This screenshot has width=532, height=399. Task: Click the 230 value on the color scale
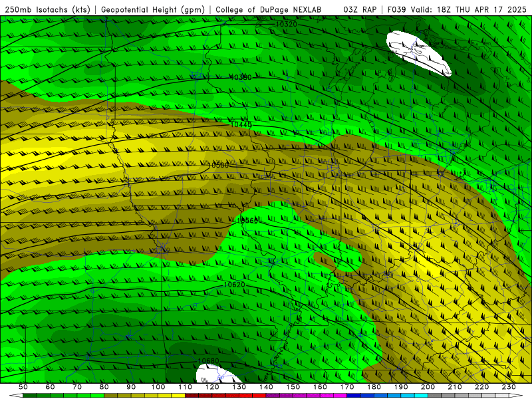[x=509, y=387]
